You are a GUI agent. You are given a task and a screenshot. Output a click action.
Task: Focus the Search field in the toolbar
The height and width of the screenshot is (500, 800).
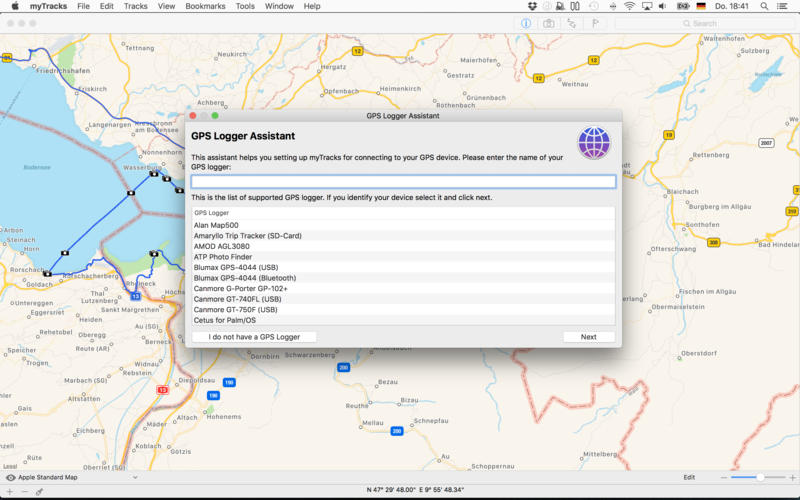coord(704,23)
